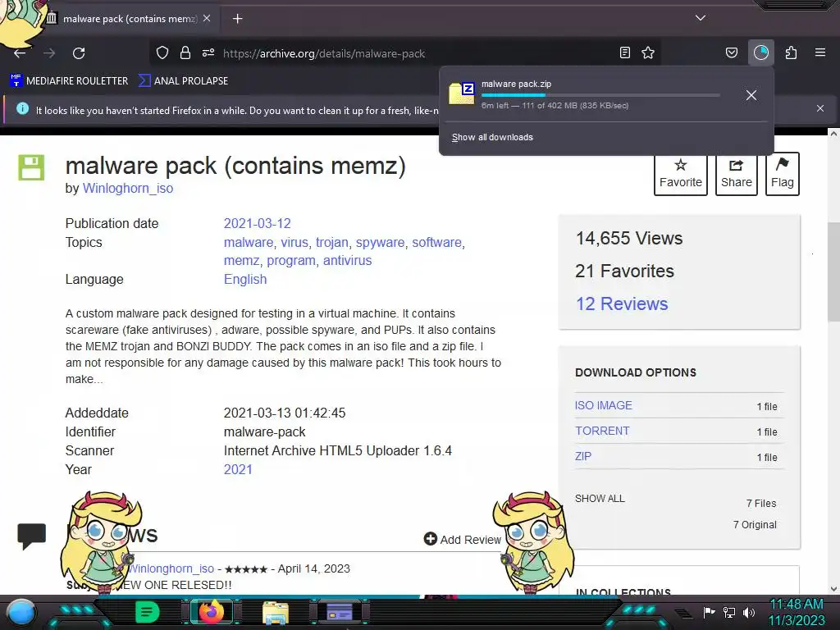Select the '14,655 Views' text
This screenshot has width=840, height=630.
pyautogui.click(x=629, y=238)
